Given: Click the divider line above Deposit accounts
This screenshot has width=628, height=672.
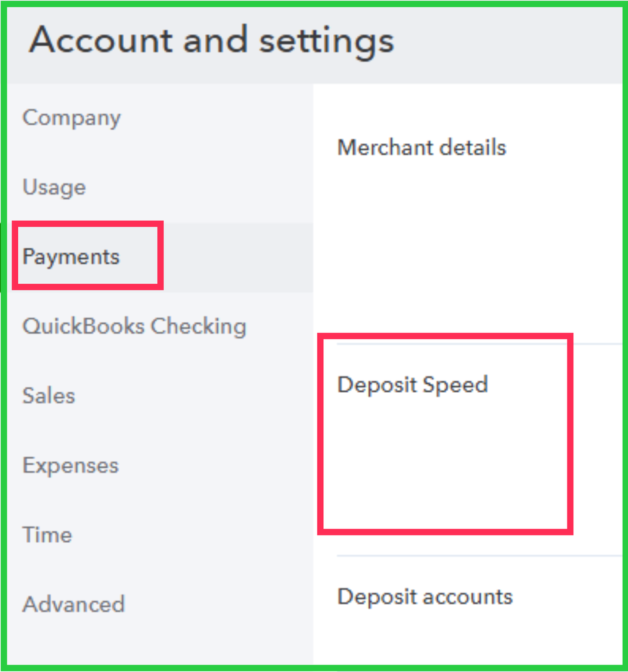Looking at the screenshot, I should [x=471, y=556].
